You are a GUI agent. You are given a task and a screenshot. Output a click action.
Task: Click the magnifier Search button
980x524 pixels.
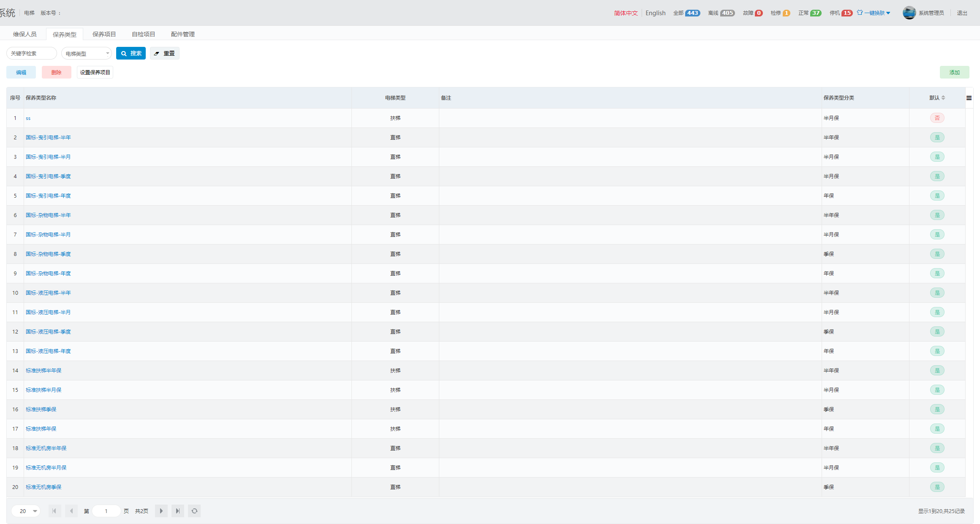click(x=131, y=53)
